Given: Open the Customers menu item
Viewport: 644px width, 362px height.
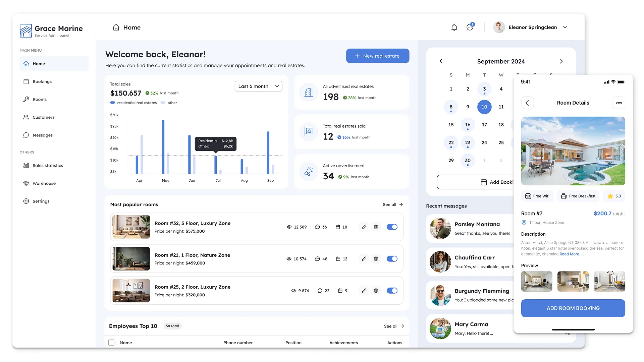Looking at the screenshot, I should (x=54, y=117).
